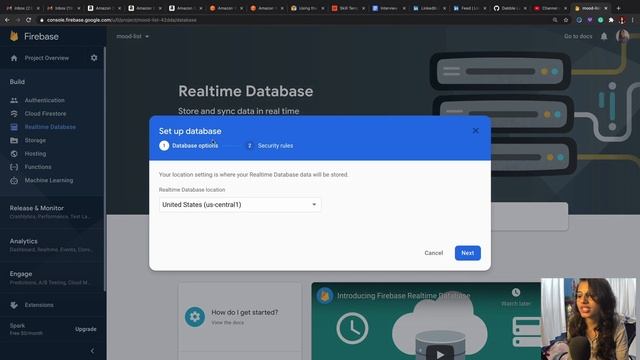
Task: Click the video channel Firebase avatar
Action: pyautogui.click(x=325, y=296)
